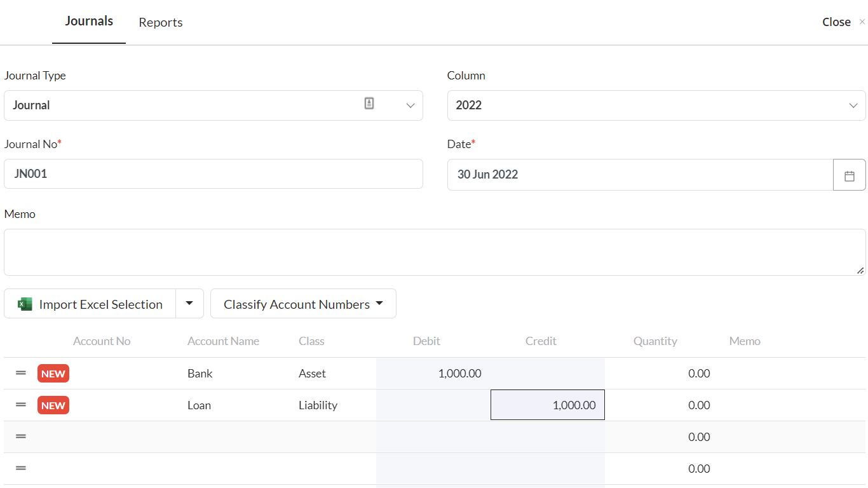
Task: Click the contact card icon in Journal Type
Action: click(369, 104)
